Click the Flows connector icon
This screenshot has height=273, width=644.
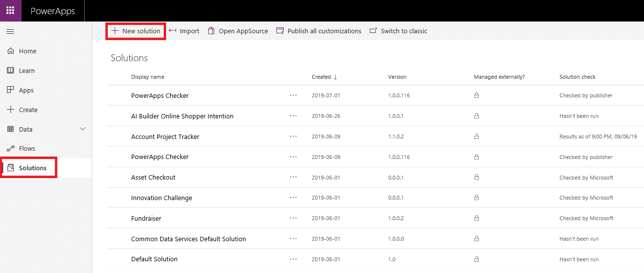[10, 149]
